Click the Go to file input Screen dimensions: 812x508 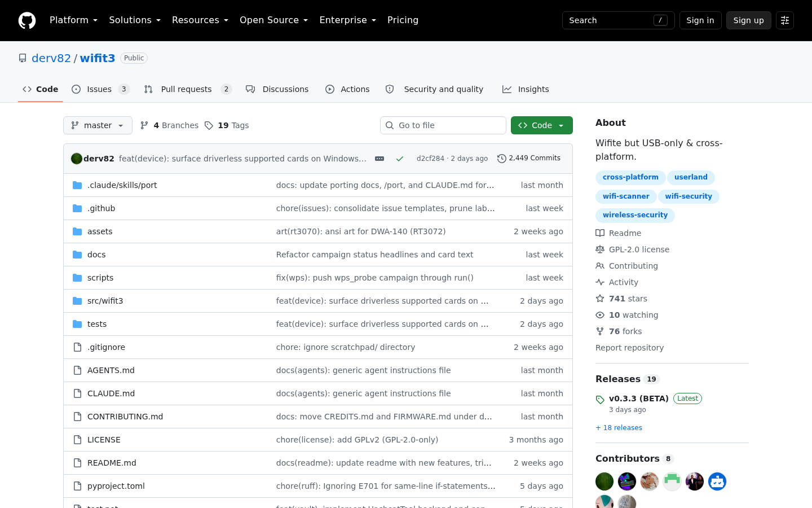pyautogui.click(x=443, y=125)
